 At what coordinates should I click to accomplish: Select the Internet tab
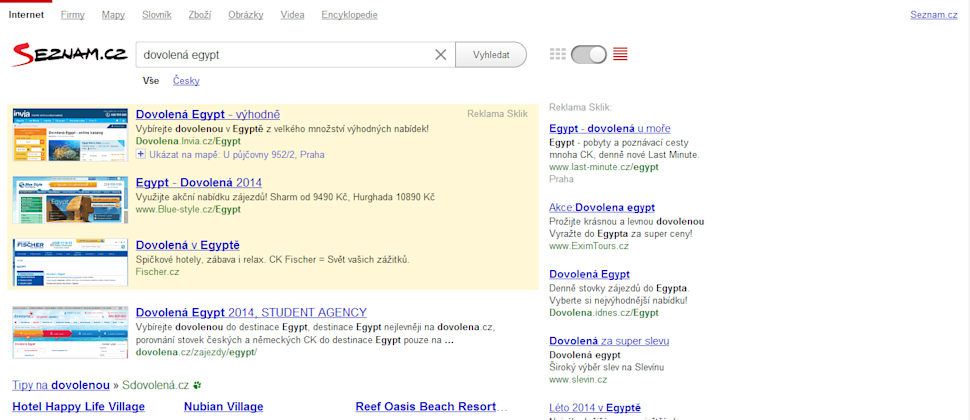coord(26,15)
